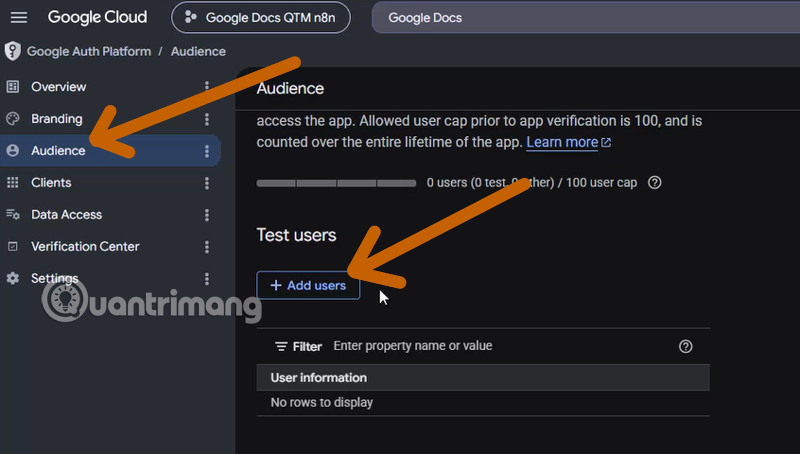Viewport: 800px width, 454px height.
Task: Click the Filter label
Action: click(x=307, y=347)
